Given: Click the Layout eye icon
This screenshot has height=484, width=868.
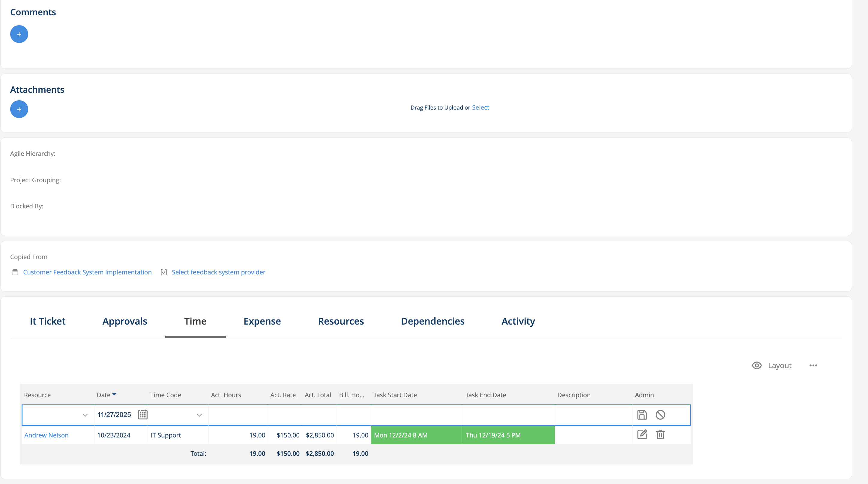Looking at the screenshot, I should click(x=756, y=365).
